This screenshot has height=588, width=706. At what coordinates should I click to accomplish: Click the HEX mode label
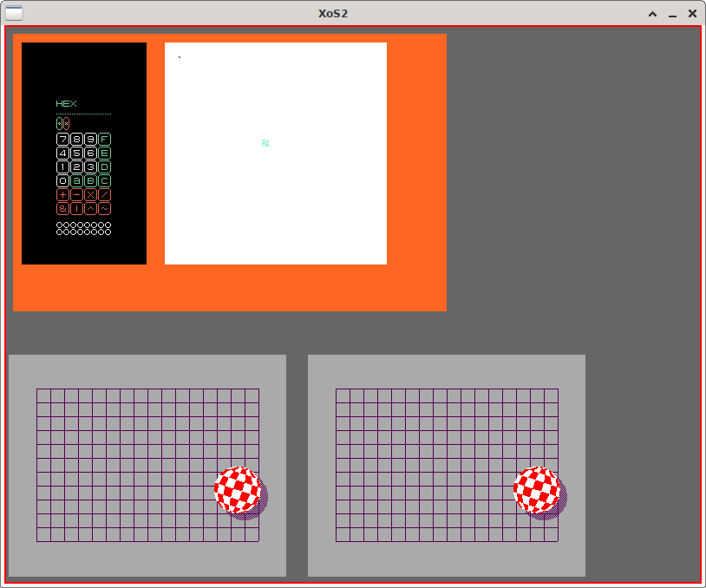(66, 104)
